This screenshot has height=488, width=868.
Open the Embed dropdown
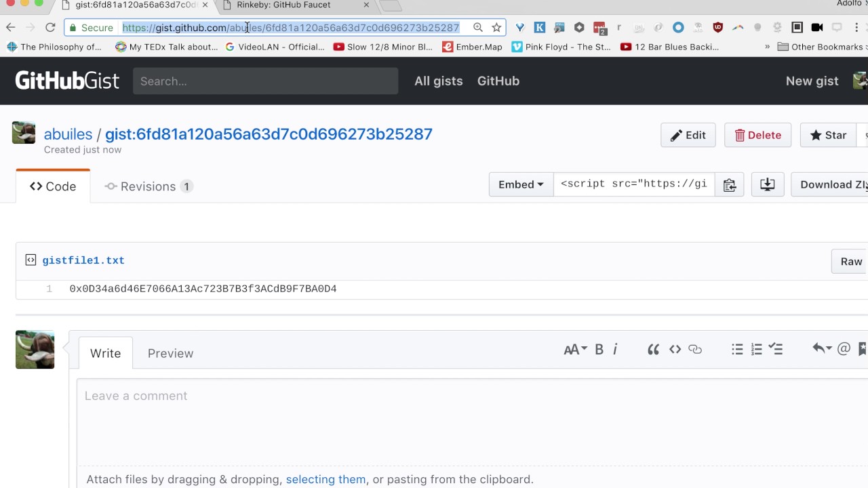click(521, 184)
